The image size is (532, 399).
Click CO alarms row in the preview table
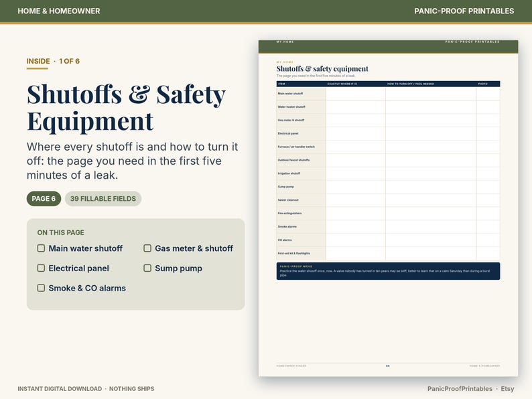[x=388, y=240]
